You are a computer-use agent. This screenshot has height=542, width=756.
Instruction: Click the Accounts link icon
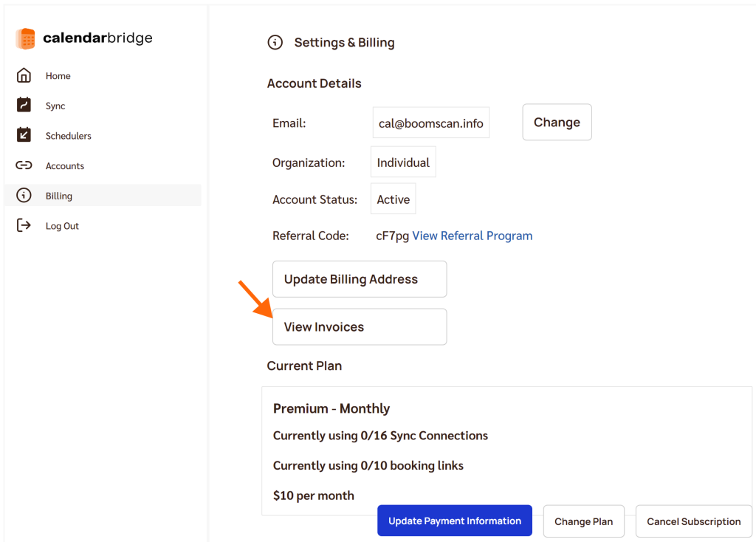click(x=24, y=165)
